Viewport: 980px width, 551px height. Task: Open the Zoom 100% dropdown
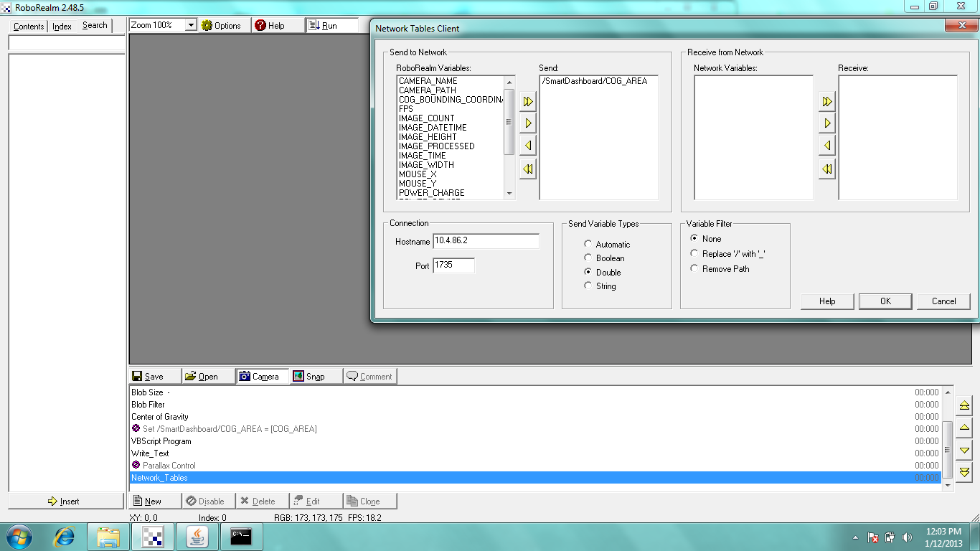(x=191, y=25)
